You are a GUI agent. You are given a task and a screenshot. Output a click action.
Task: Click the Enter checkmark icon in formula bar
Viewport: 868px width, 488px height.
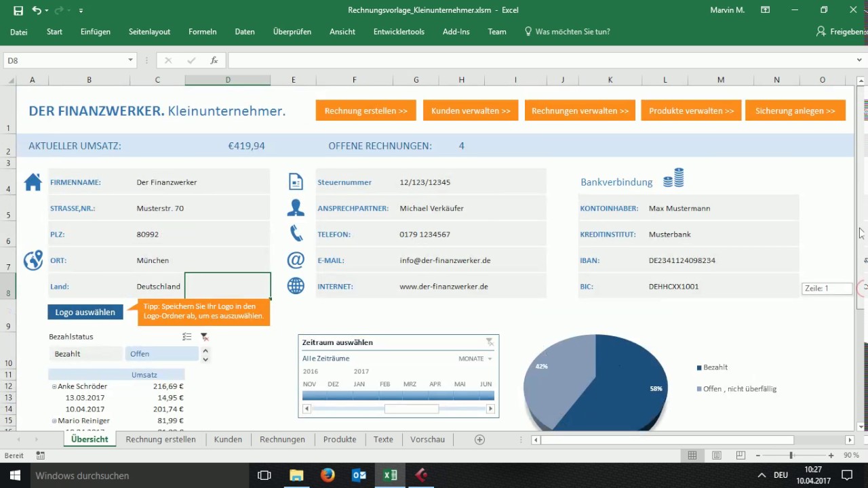[191, 60]
